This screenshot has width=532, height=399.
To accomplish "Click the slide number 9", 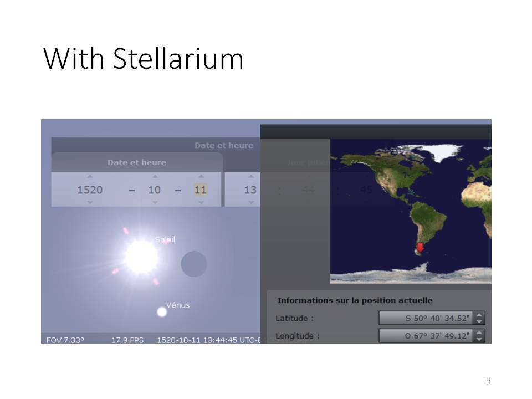I will [488, 381].
